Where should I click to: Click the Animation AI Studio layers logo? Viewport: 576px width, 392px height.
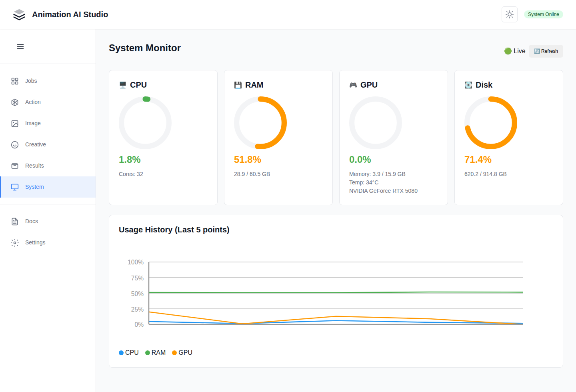[19, 14]
